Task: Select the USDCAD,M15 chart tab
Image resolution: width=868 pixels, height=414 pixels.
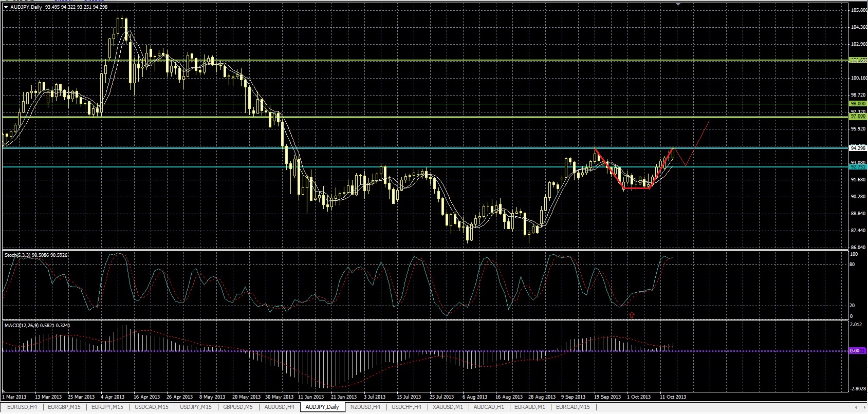Action: click(151, 407)
